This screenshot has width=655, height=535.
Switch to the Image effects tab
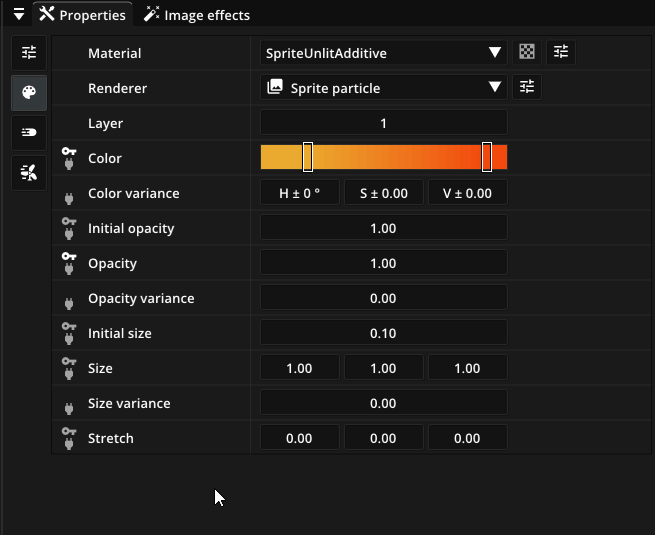coord(197,15)
